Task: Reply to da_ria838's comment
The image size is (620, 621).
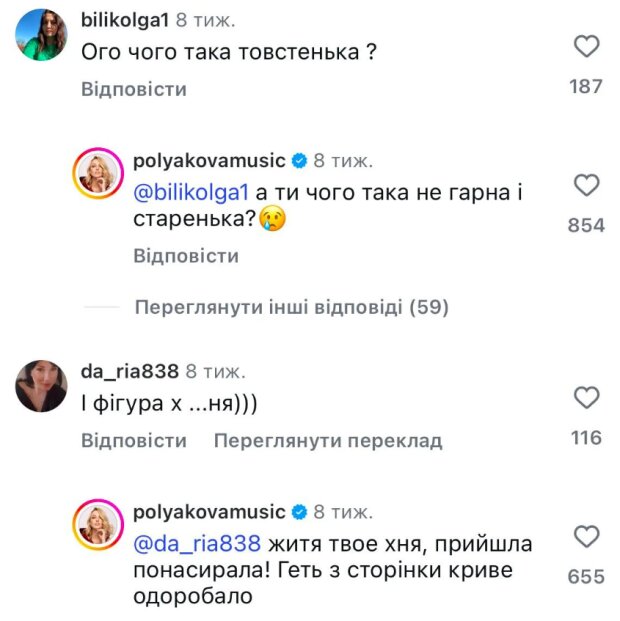Action: tap(134, 440)
